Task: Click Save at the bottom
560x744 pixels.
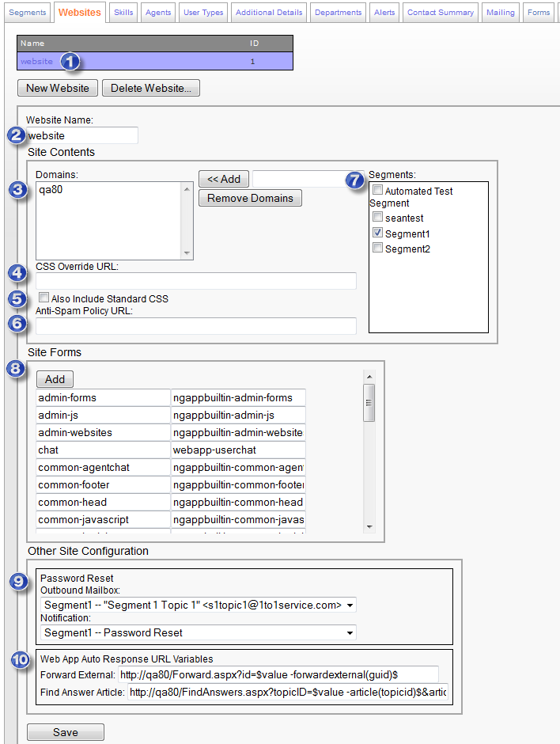Action: pos(65,732)
